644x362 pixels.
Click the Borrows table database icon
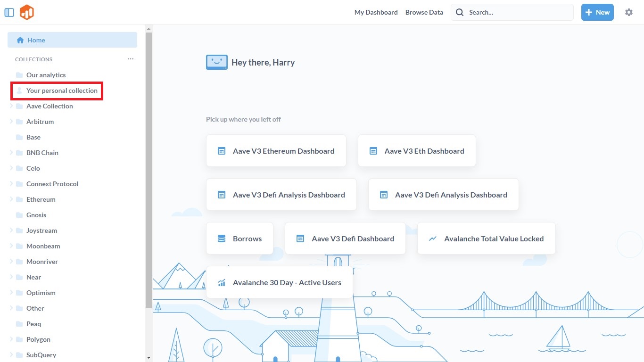[222, 239]
